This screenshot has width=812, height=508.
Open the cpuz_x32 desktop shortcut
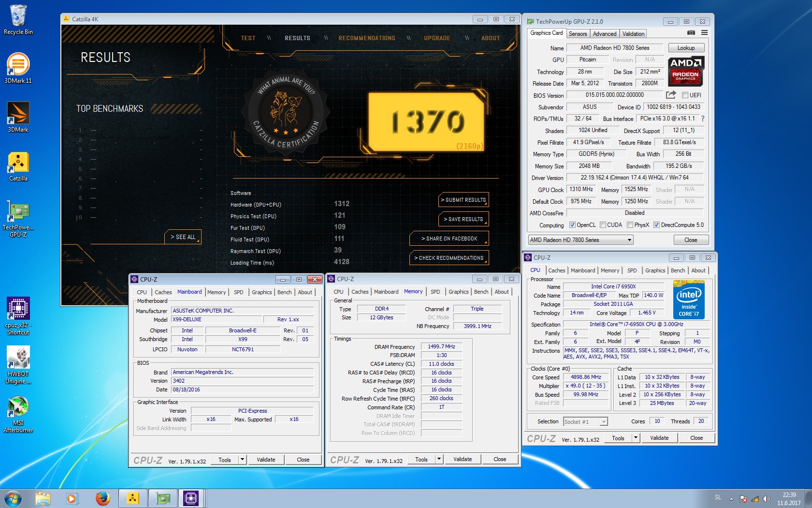[x=18, y=316]
